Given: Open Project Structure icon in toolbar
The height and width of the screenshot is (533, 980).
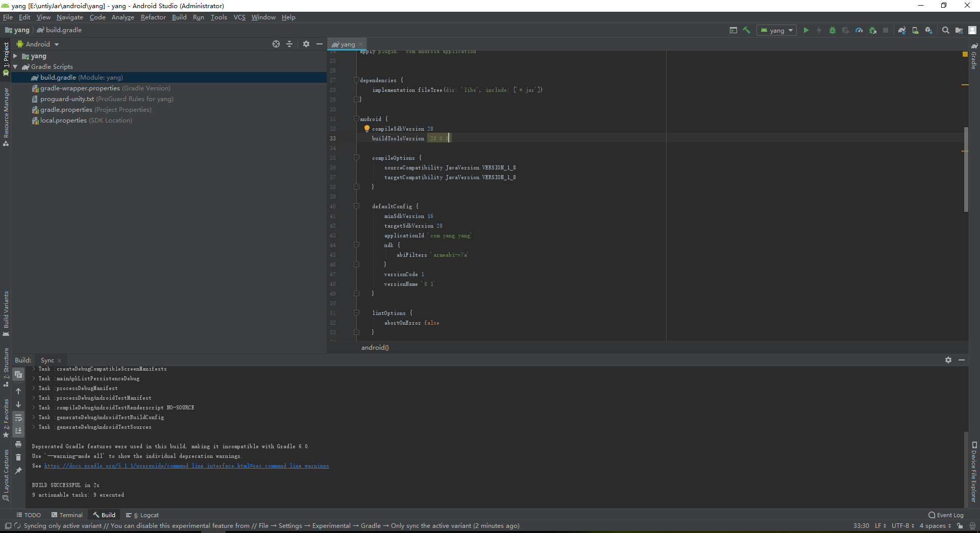Looking at the screenshot, I should click(959, 30).
